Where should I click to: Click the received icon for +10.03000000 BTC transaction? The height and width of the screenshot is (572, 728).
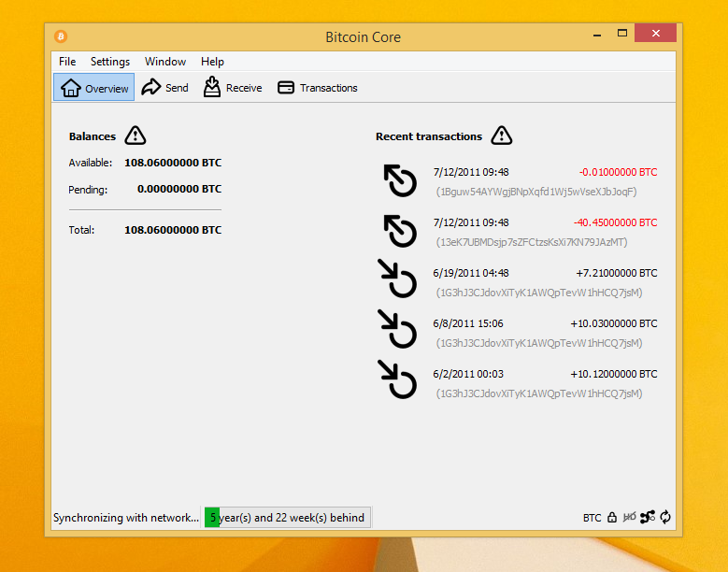coord(397,329)
